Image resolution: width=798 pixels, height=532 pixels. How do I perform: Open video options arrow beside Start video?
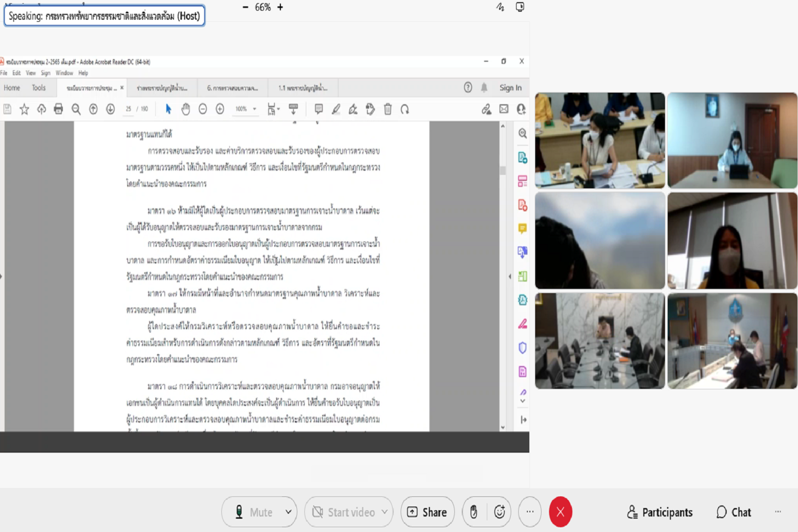pos(384,512)
